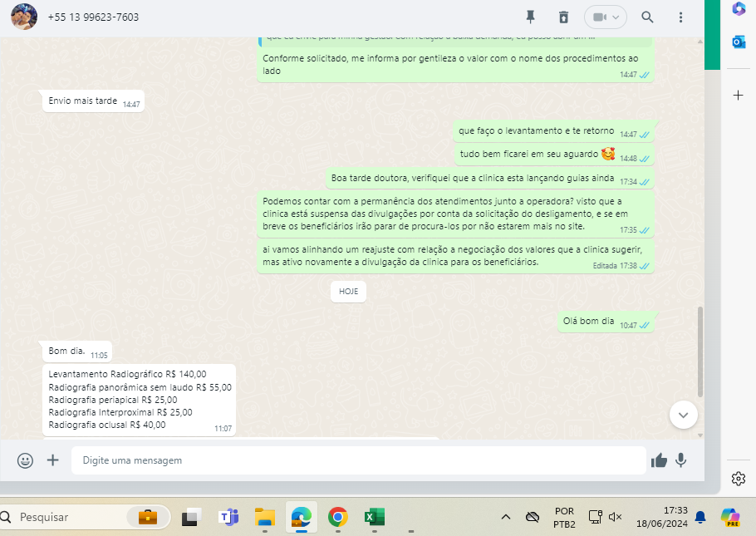Click the contact number +55 13 99623-7603

click(x=93, y=17)
